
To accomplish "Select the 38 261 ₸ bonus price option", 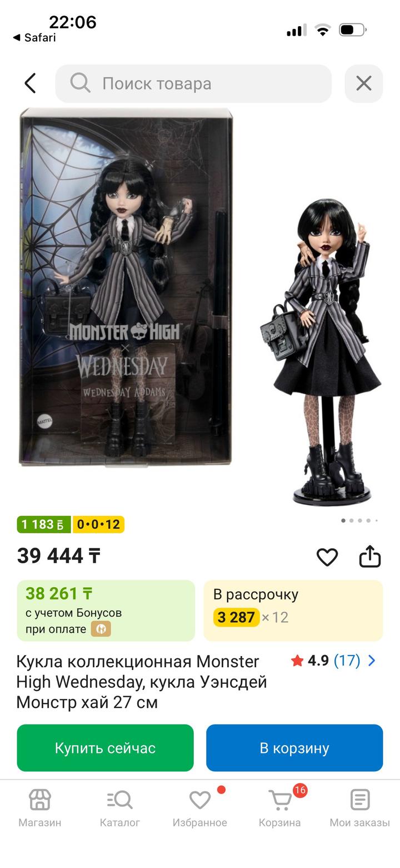I will 106,611.
